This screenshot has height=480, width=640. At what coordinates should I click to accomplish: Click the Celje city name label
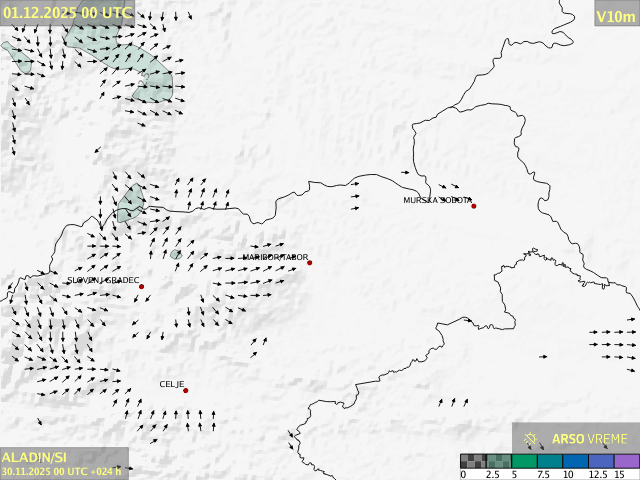[170, 384]
